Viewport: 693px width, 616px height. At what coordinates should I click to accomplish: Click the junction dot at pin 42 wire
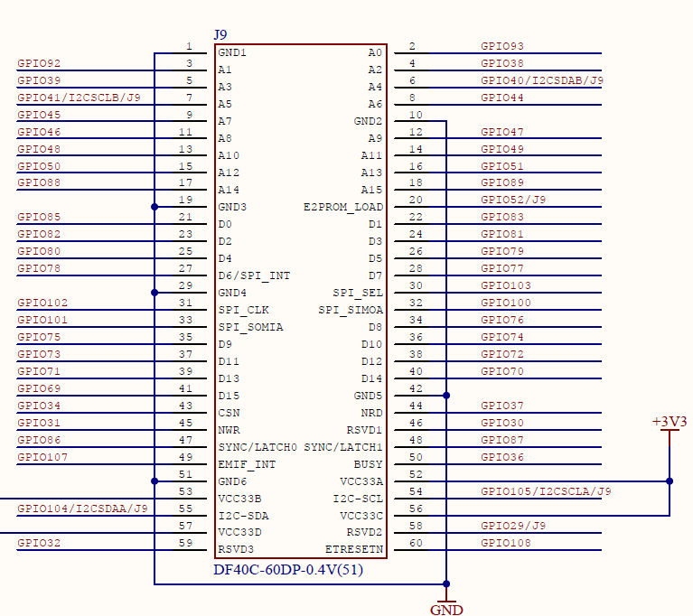(x=446, y=396)
